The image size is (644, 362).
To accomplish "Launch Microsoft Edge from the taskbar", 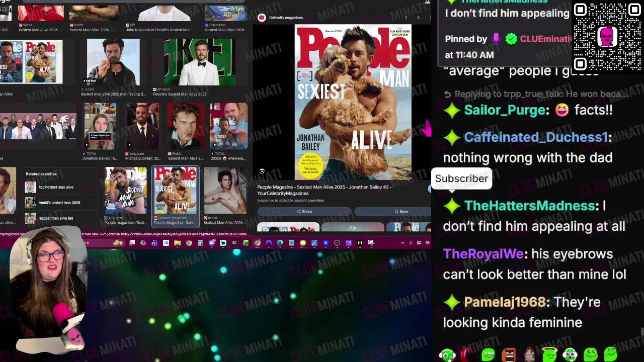I will coord(280,243).
